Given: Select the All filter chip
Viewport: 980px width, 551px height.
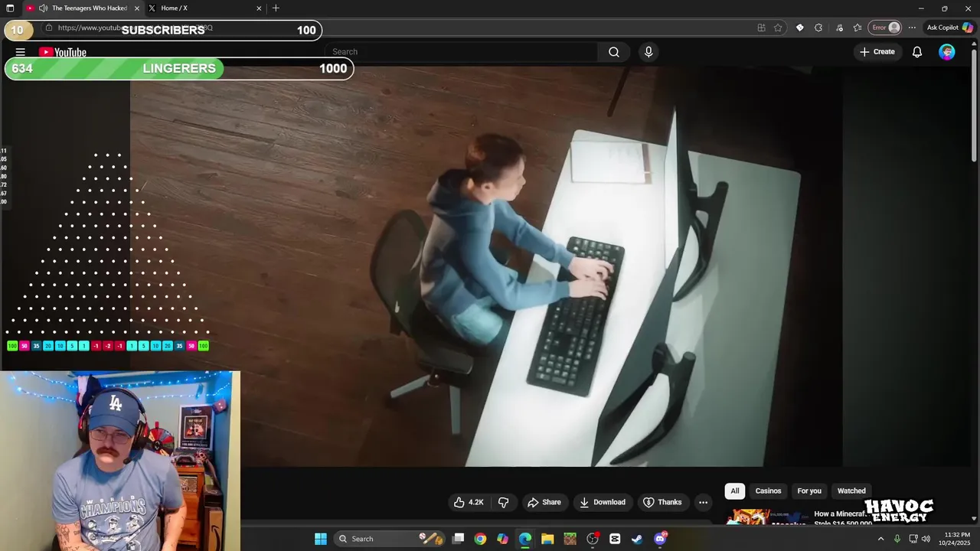Looking at the screenshot, I should click(x=735, y=491).
